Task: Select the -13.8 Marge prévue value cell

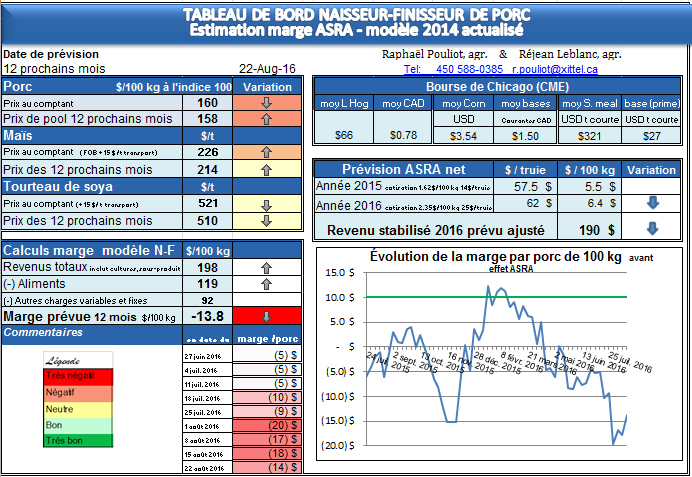Action: click(207, 316)
